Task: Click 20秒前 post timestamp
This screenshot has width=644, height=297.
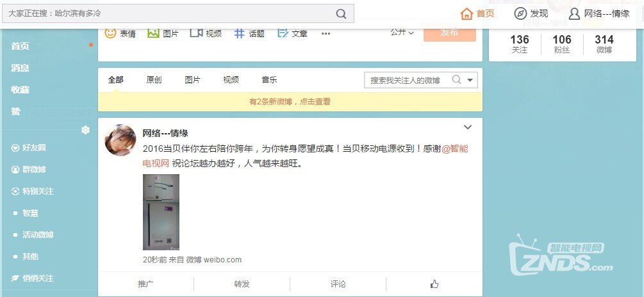Action: 155,260
